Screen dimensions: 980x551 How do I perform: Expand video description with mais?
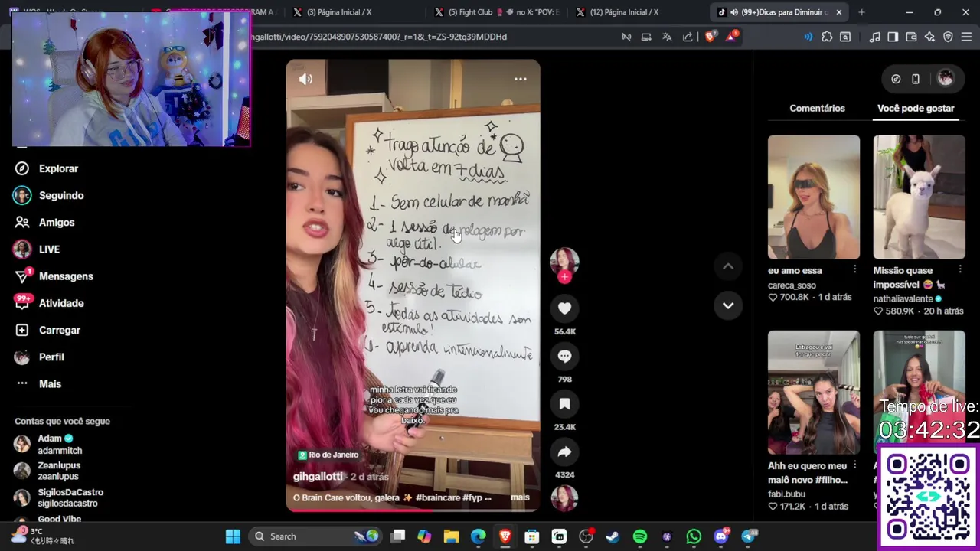pyautogui.click(x=520, y=497)
